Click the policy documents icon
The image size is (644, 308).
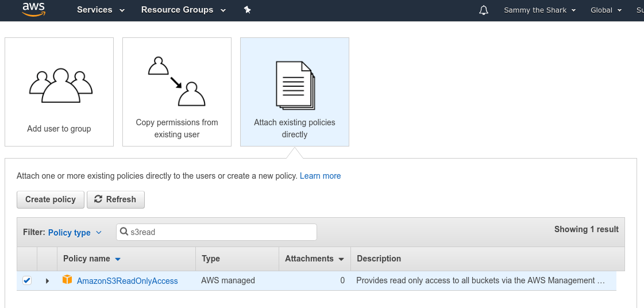tap(295, 86)
